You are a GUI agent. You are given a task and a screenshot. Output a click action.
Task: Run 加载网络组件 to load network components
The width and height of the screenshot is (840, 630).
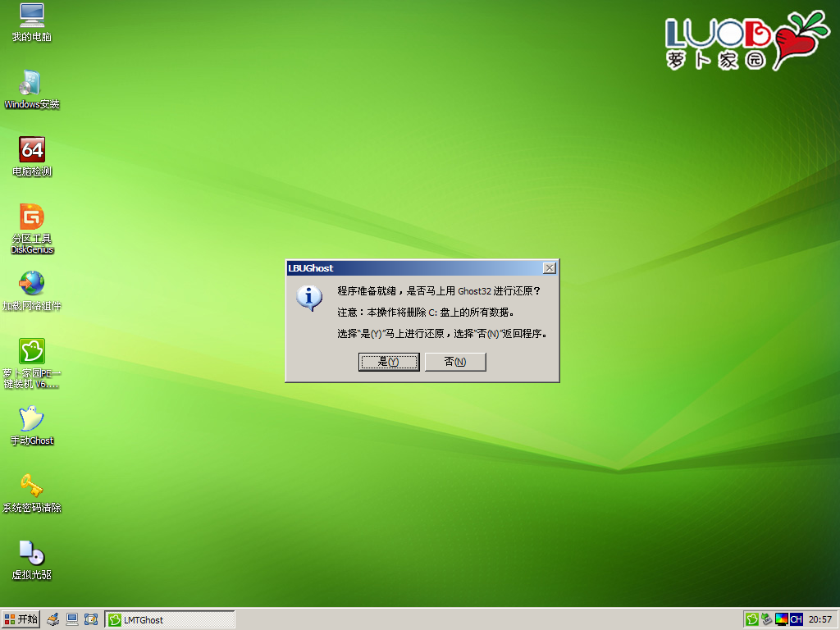(31, 289)
